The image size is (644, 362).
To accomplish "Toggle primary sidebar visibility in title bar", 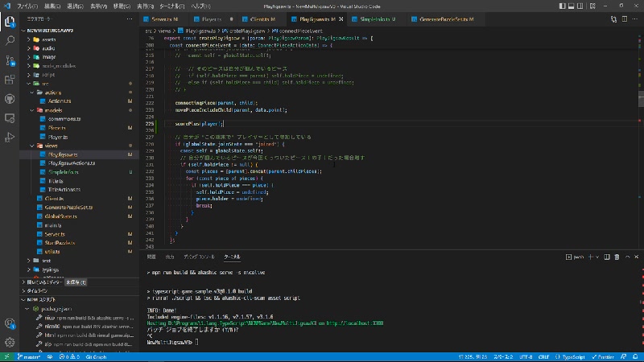I will coord(562,6).
